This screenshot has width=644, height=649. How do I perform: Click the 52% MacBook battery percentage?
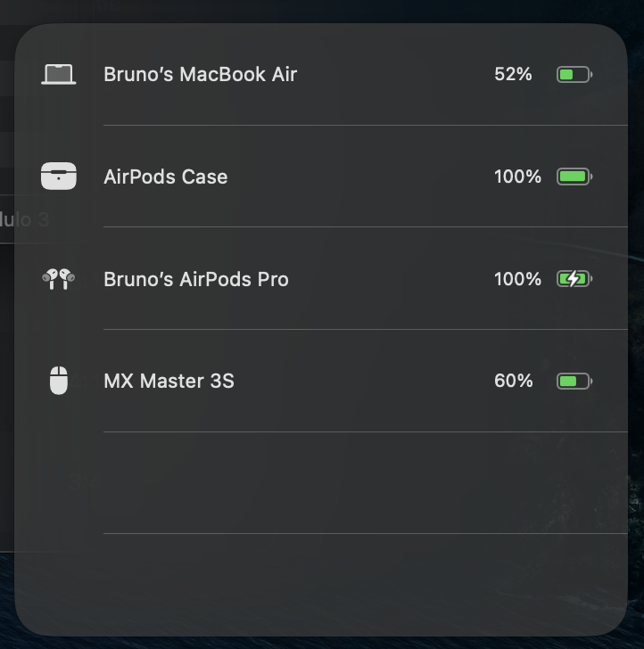pyautogui.click(x=513, y=75)
